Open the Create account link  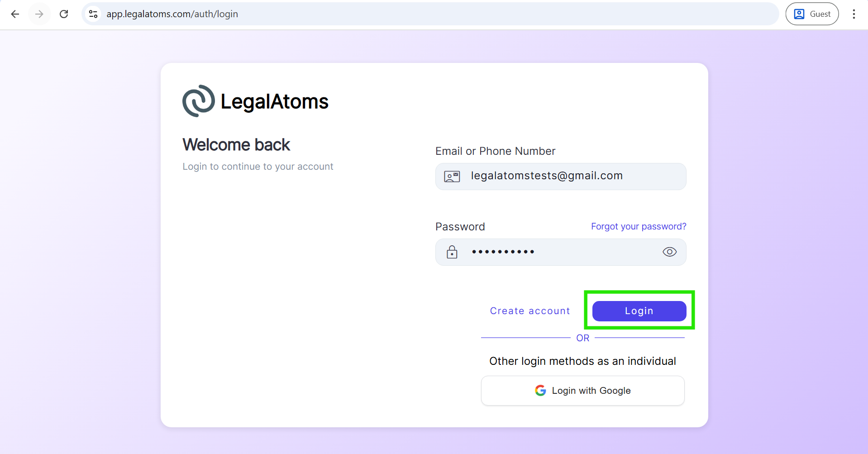[x=530, y=311]
